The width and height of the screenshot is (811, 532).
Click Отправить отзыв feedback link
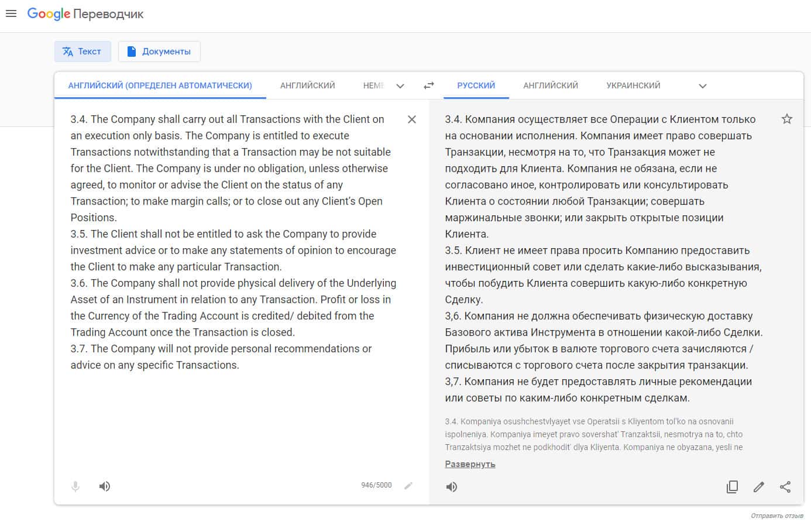tap(776, 516)
